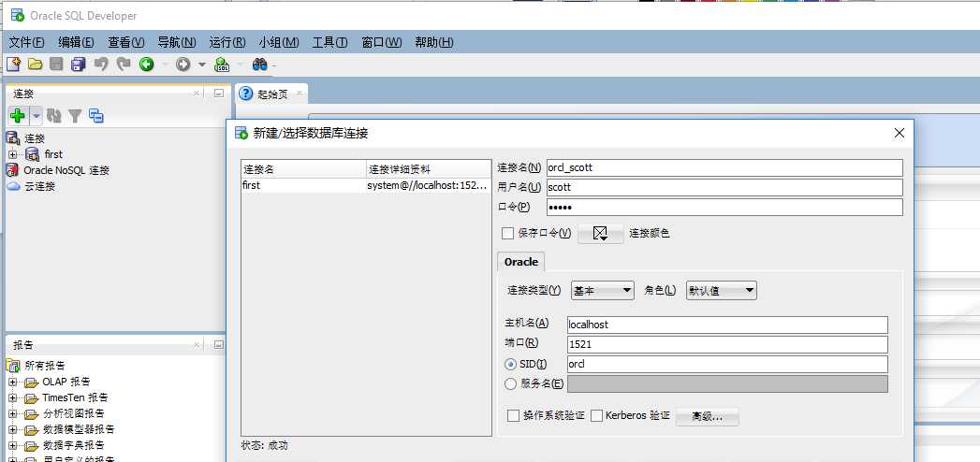Minimize the Reports panel
This screenshot has width=980, height=462.
pos(218,344)
